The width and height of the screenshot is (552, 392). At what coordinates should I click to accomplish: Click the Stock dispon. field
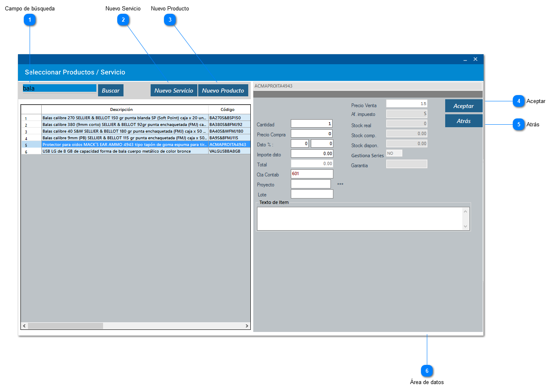pos(407,143)
